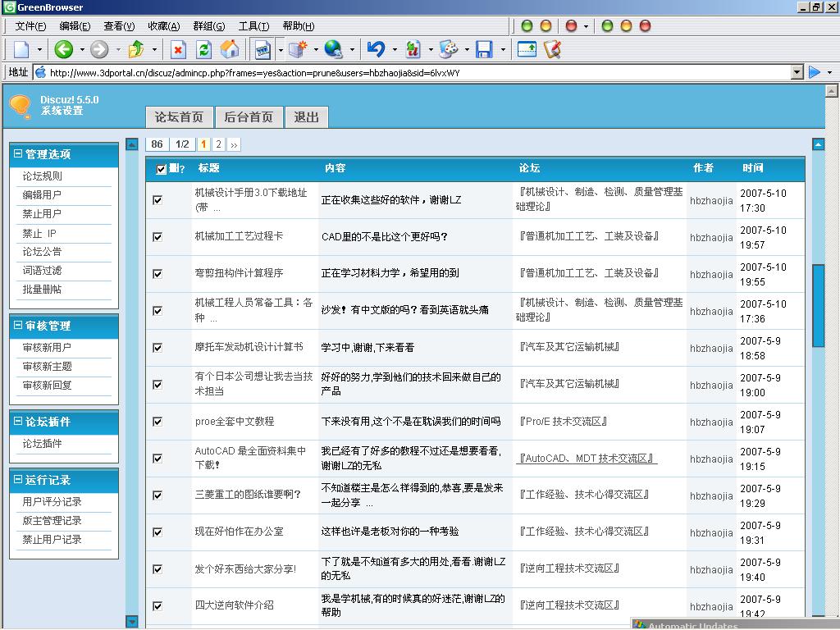Click the red circle with dropdown arrow
This screenshot has height=630, width=840.
tap(572, 25)
